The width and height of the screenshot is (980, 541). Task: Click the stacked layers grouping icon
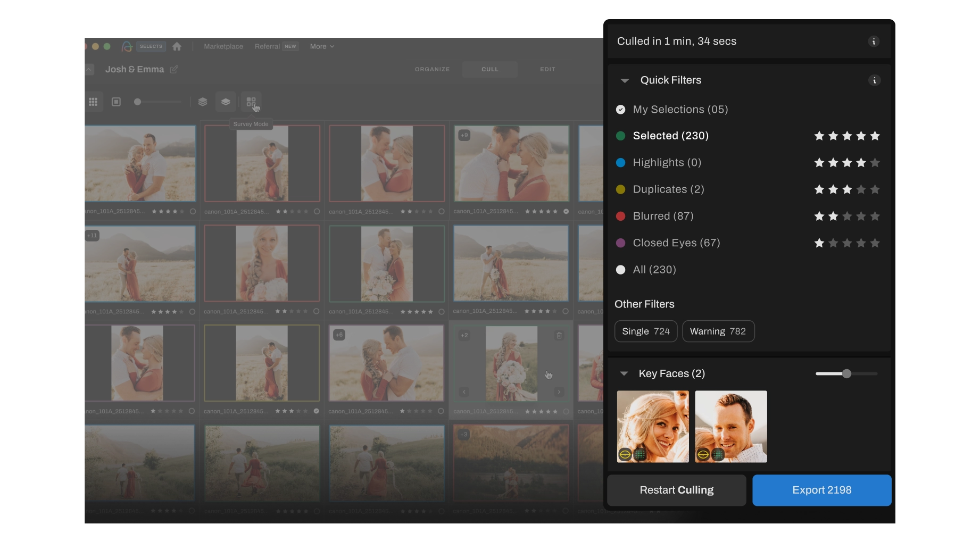point(202,102)
